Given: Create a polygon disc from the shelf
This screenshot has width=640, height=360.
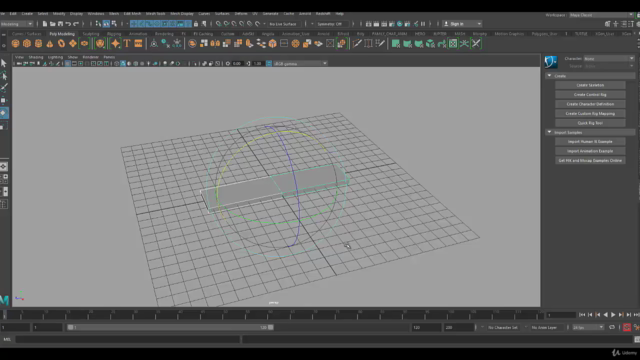Looking at the screenshot, I should (84, 44).
